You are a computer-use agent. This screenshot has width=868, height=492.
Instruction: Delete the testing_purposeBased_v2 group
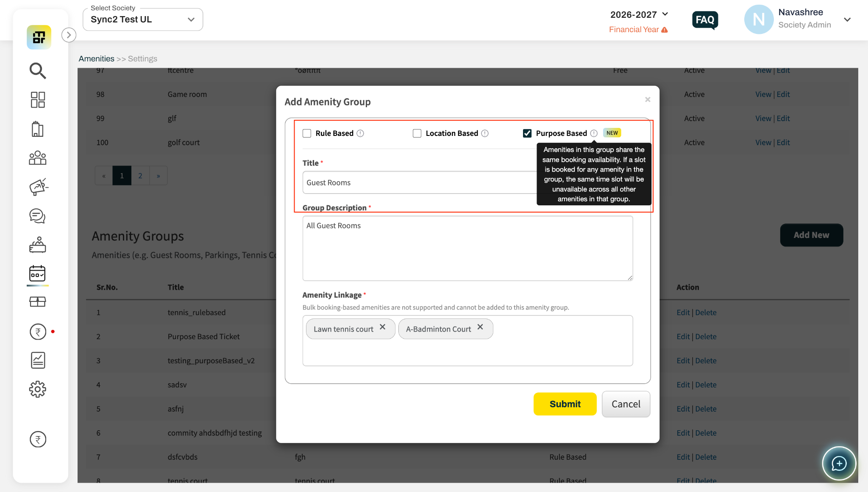(x=706, y=361)
